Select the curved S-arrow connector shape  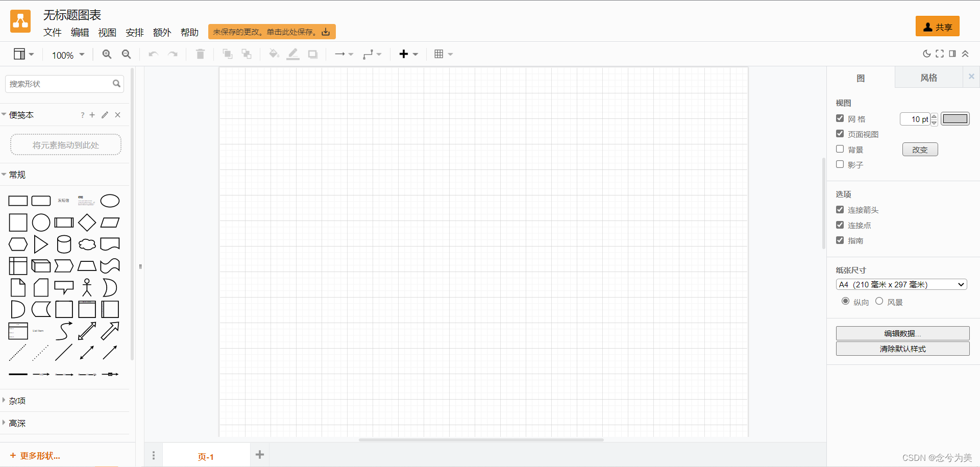pyautogui.click(x=64, y=331)
